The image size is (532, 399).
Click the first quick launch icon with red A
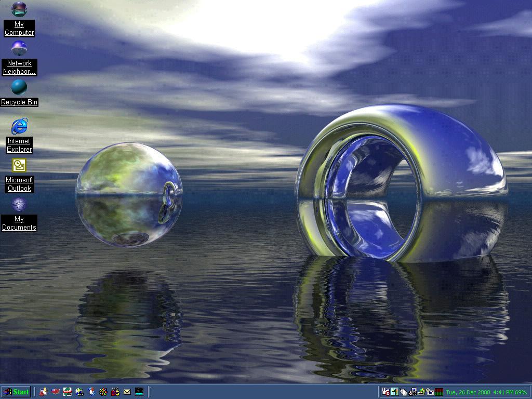[x=43, y=392]
